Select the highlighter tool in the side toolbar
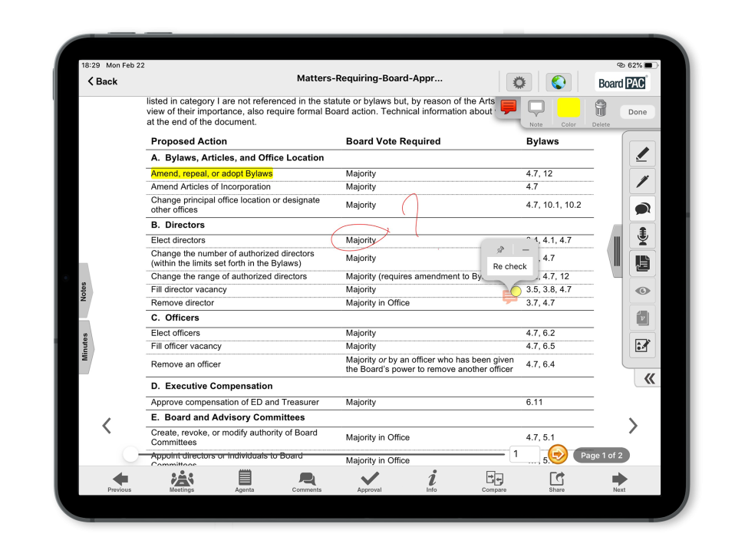The height and width of the screenshot is (560, 745). point(642,154)
